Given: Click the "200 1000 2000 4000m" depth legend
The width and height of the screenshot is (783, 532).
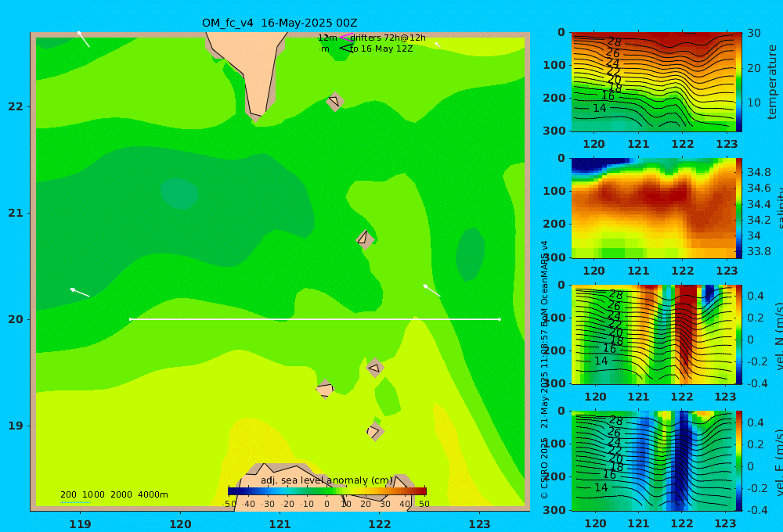Looking at the screenshot, I should coord(114,494).
